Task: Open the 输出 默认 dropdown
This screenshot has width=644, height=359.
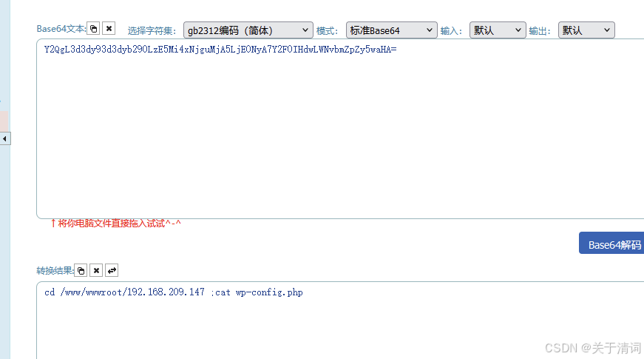Action: tap(586, 30)
